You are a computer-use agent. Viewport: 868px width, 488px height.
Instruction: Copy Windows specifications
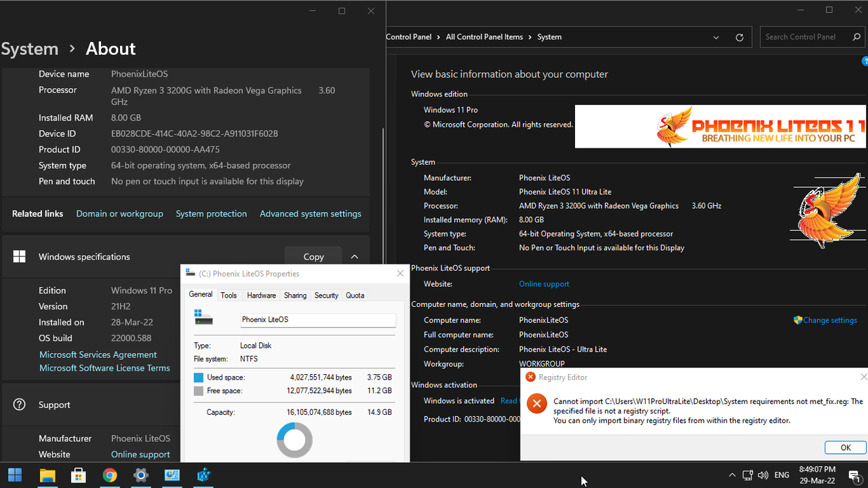click(313, 257)
